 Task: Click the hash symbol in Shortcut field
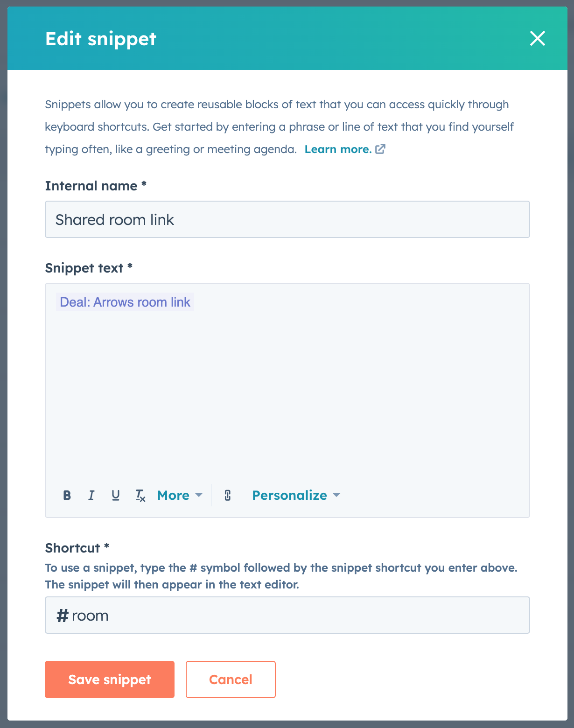62,616
